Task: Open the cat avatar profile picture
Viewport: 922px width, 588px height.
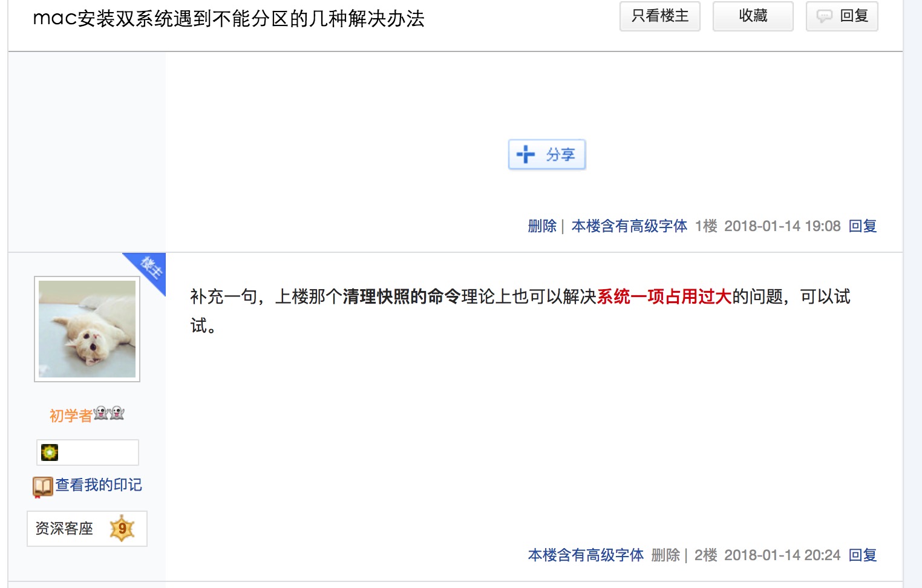Action: tap(87, 329)
